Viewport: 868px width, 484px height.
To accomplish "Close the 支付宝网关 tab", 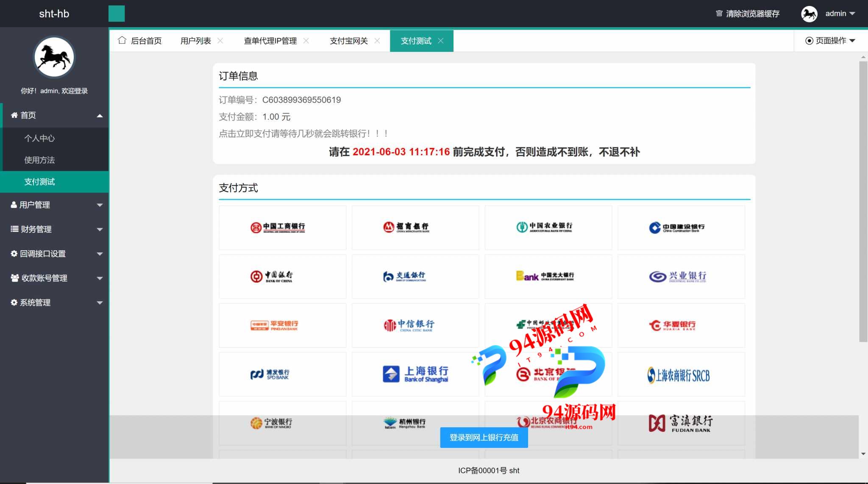I will coord(377,41).
